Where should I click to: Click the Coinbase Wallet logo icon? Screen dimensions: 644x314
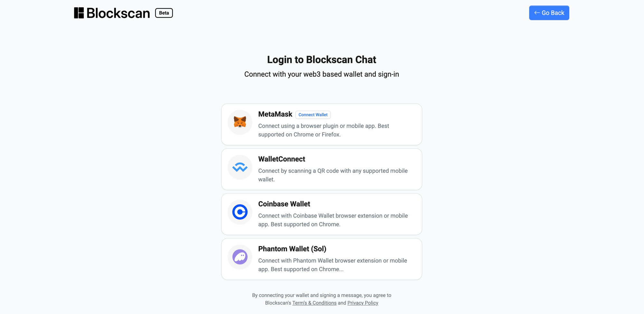tap(240, 212)
